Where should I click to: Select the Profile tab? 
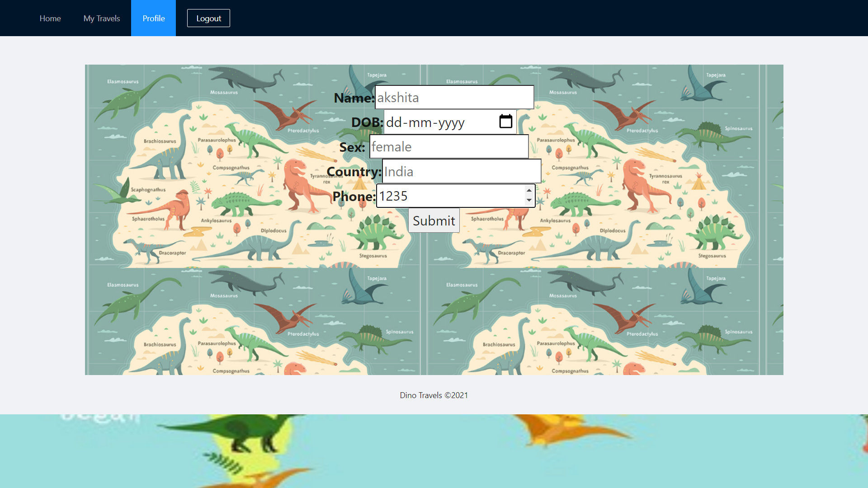coord(154,19)
